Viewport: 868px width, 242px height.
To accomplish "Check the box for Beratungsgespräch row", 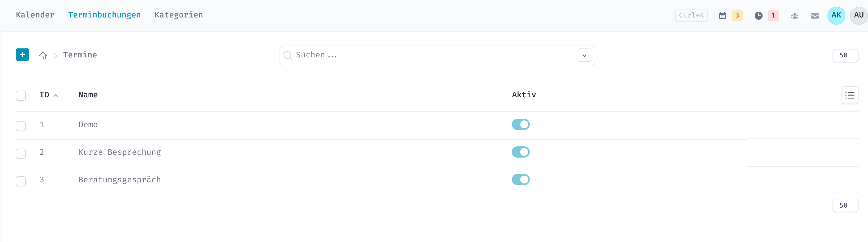I will point(21,181).
